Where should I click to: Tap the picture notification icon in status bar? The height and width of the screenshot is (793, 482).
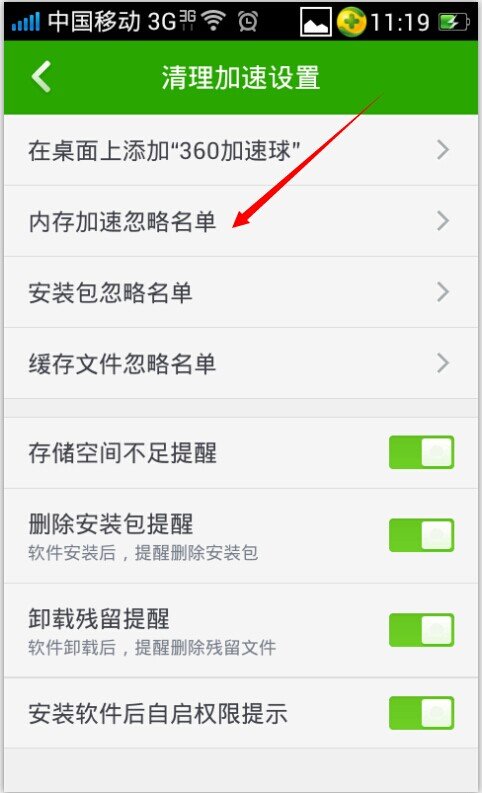(x=316, y=22)
